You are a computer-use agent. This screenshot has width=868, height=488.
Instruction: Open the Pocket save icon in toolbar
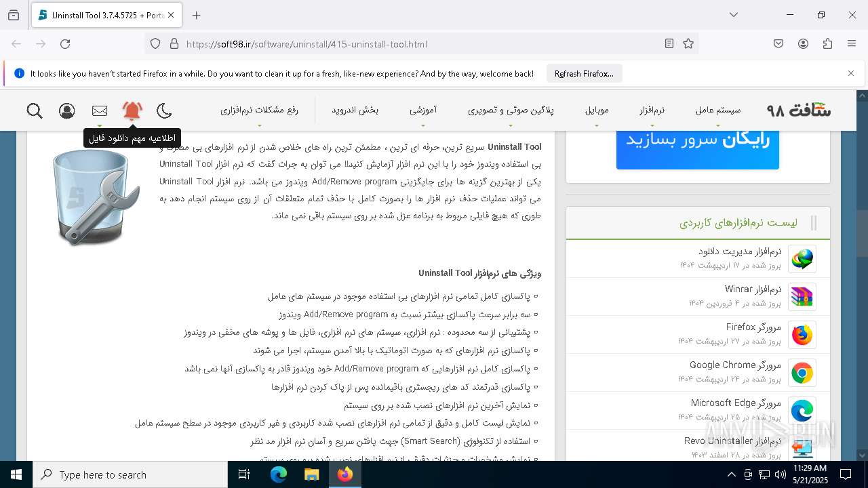[778, 44]
